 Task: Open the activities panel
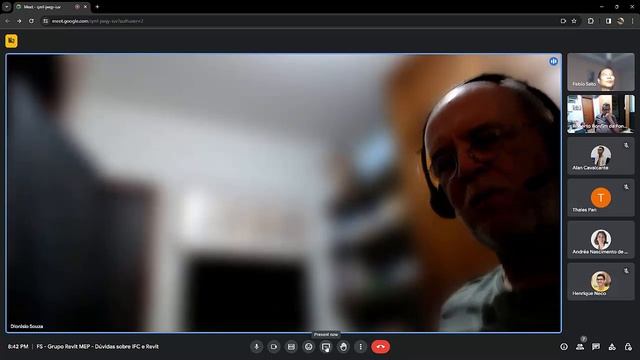[x=612, y=347]
